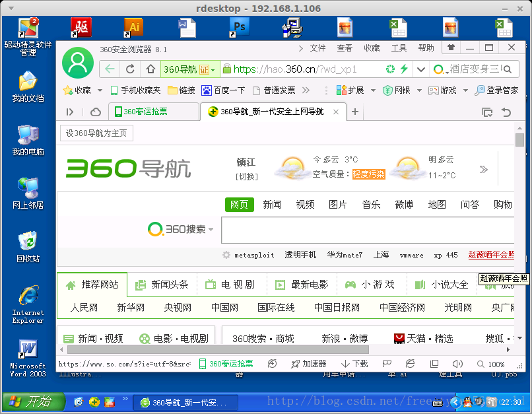The height and width of the screenshot is (414, 532).
Task: Click the cloud sync icon near the tabs
Action: point(96,112)
